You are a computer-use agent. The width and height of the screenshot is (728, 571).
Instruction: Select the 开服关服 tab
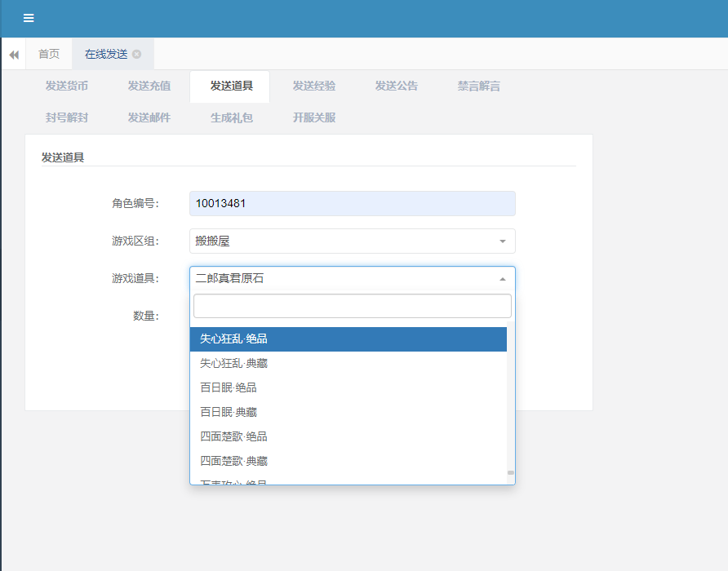click(x=314, y=117)
